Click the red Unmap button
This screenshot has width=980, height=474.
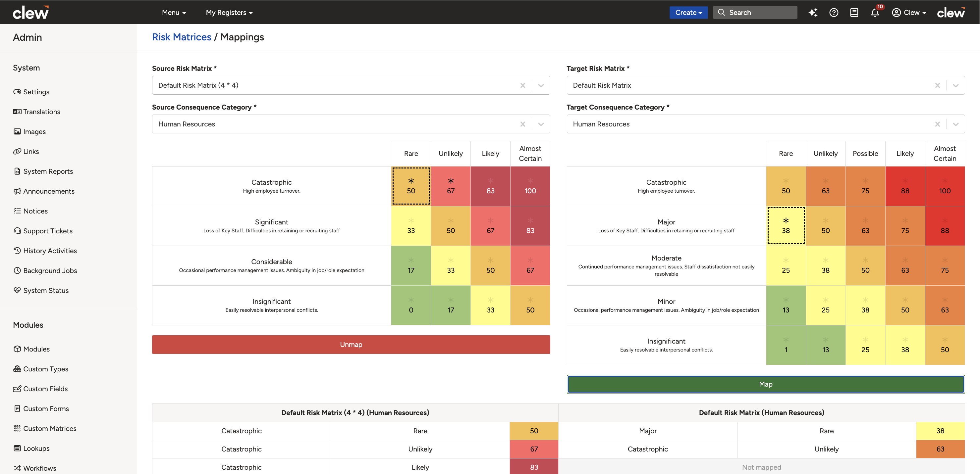point(351,344)
